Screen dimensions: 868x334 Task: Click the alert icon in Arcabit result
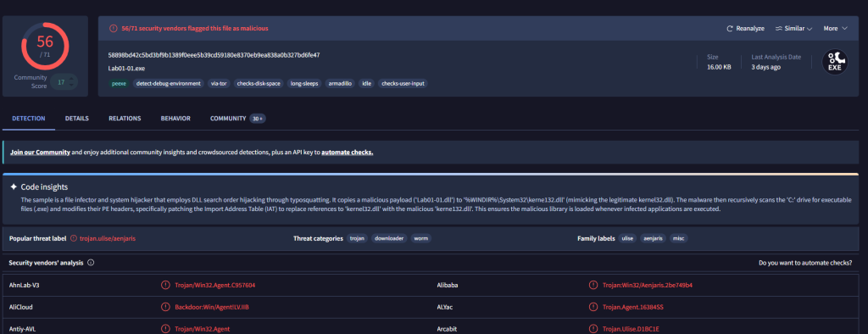tap(593, 328)
